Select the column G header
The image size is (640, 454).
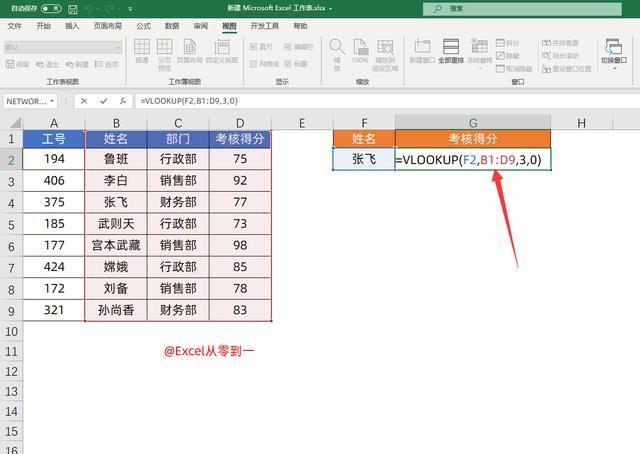pyautogui.click(x=473, y=122)
